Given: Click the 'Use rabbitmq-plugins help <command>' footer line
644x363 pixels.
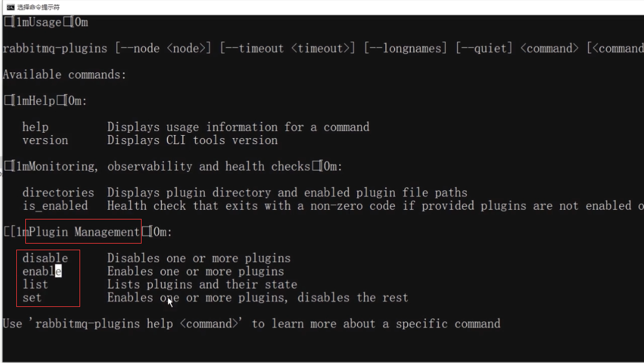Looking at the screenshot, I should pyautogui.click(x=251, y=324).
